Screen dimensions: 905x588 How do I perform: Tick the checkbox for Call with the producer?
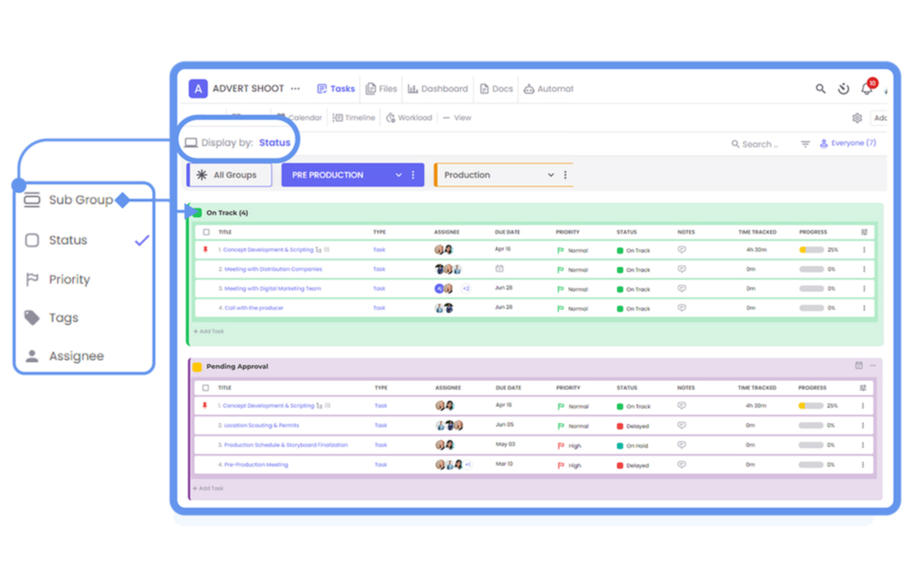tap(205, 308)
